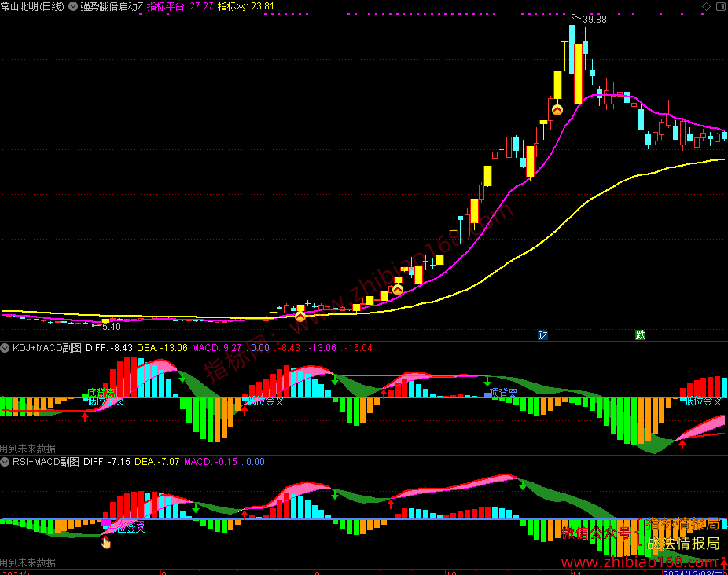Click the DEA: -13.06 readout
Image resolution: width=728 pixels, height=575 pixels.
click(162, 348)
